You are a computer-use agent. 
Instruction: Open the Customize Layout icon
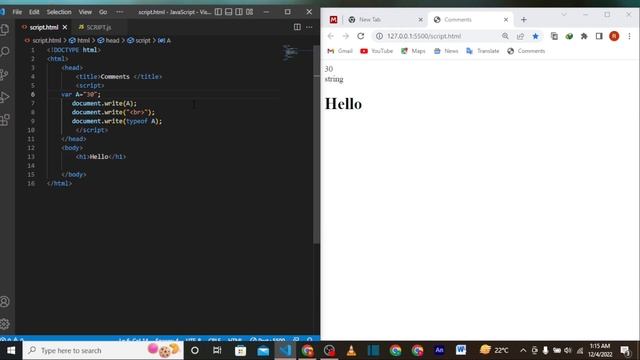point(250,12)
